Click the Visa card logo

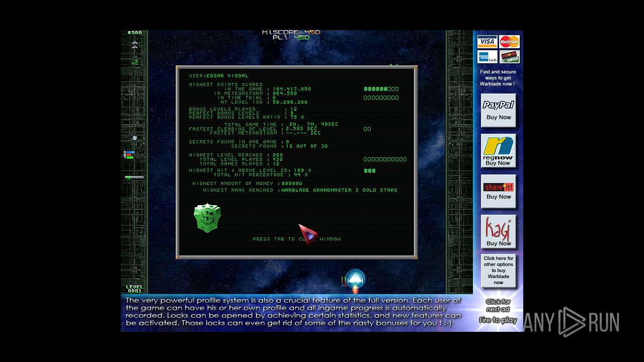[x=487, y=42]
